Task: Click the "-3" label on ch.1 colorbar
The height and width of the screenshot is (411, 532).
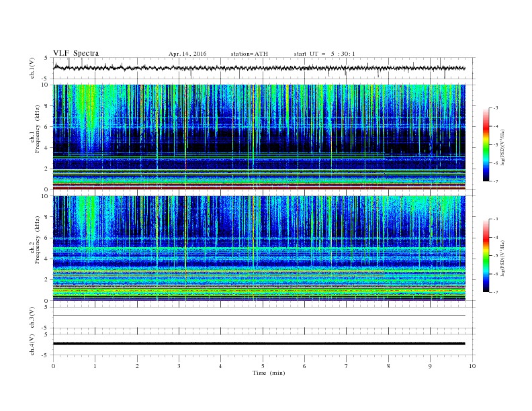Action: tap(496, 108)
